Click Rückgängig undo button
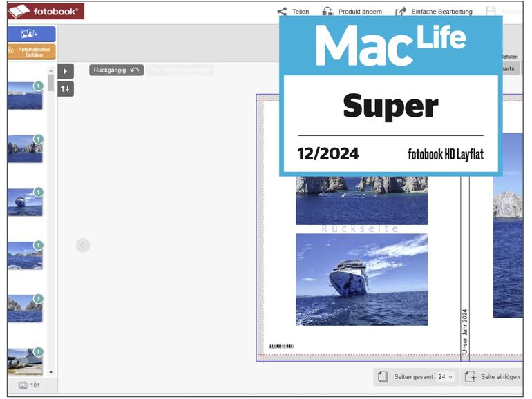This screenshot has width=532, height=399. [x=116, y=70]
